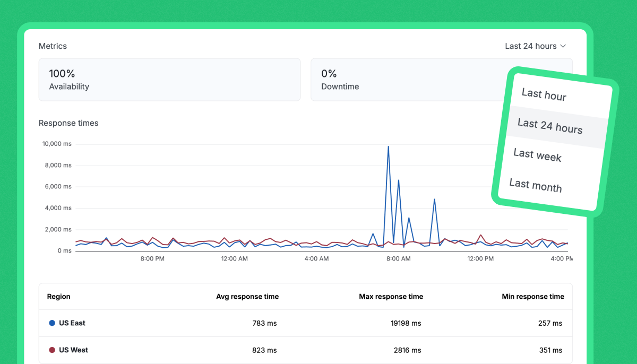Click the Min response time column header
The height and width of the screenshot is (364, 637).
pyautogui.click(x=533, y=297)
